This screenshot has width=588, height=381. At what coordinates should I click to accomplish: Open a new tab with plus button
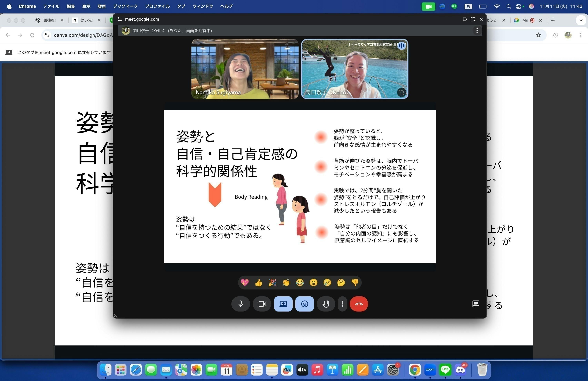coord(553,20)
